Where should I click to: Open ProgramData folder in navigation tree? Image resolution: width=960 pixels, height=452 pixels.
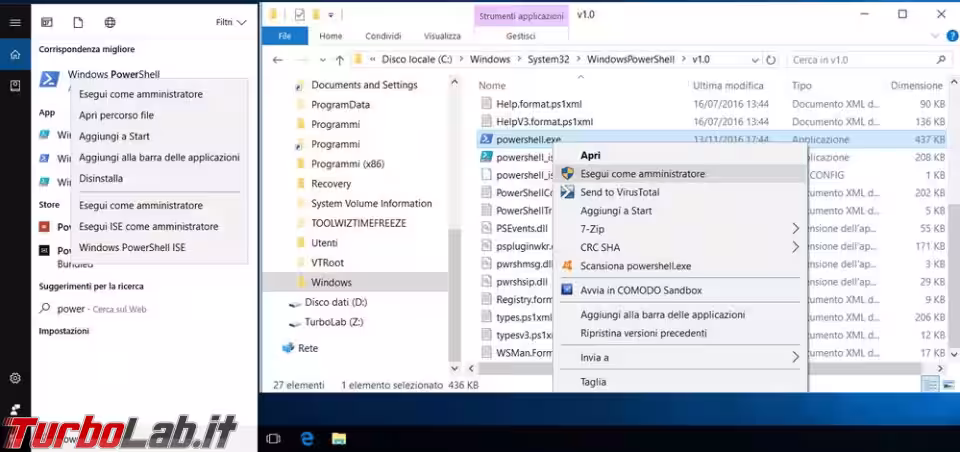pyautogui.click(x=340, y=105)
